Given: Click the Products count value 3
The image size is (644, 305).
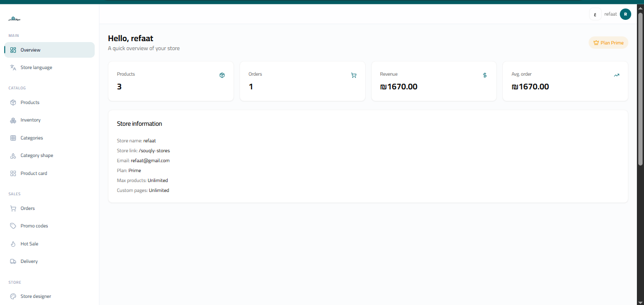Looking at the screenshot, I should coord(119,87).
